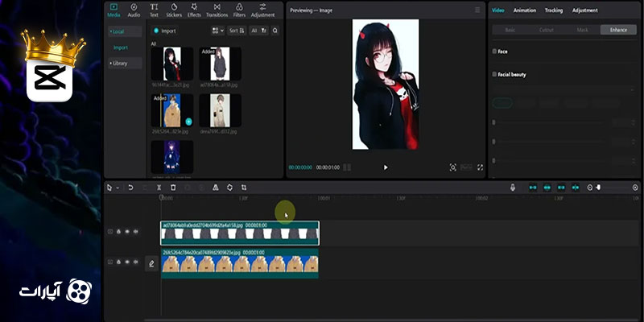Undo the last timeline action
Screen dimensions: 644x322
click(x=130, y=188)
